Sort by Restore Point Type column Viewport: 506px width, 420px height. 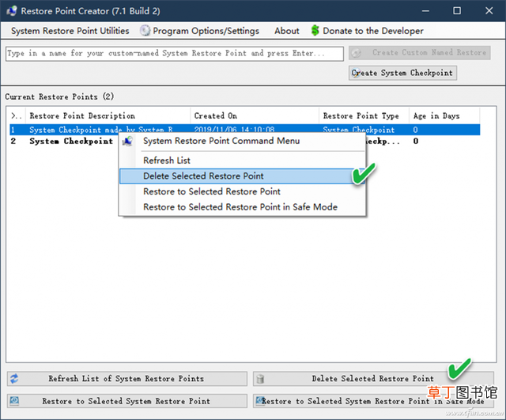click(364, 116)
